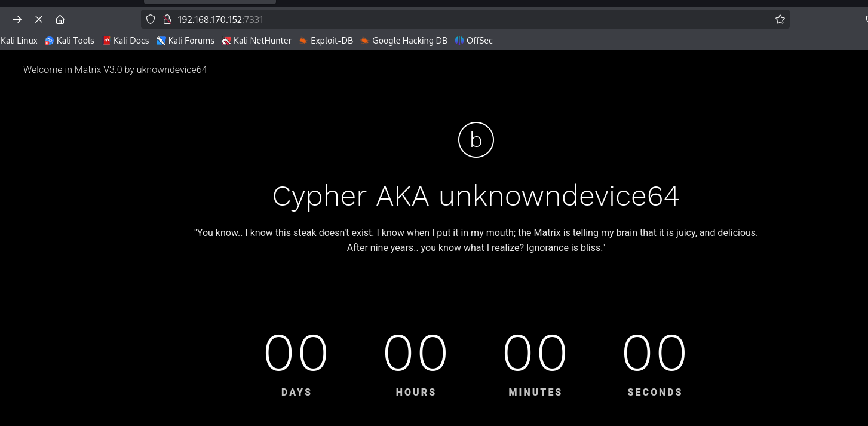Click the SECONDS countdown number
868x426 pixels.
point(655,353)
